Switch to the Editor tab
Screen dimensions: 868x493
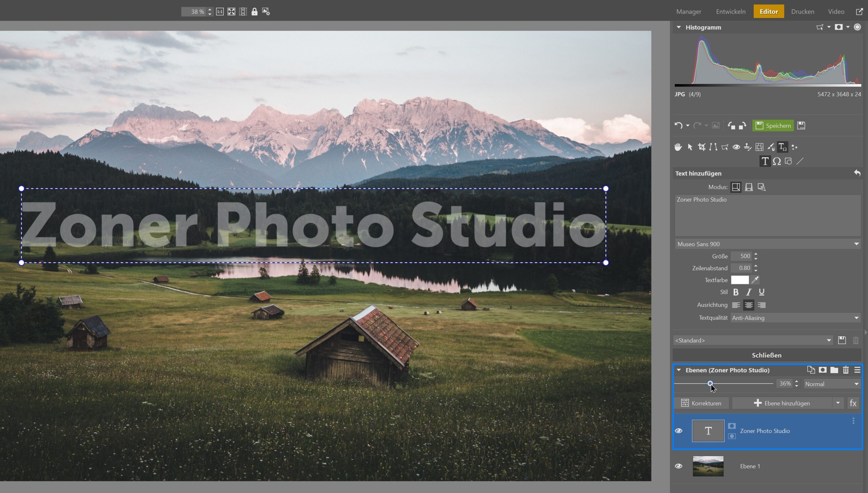pyautogui.click(x=769, y=12)
